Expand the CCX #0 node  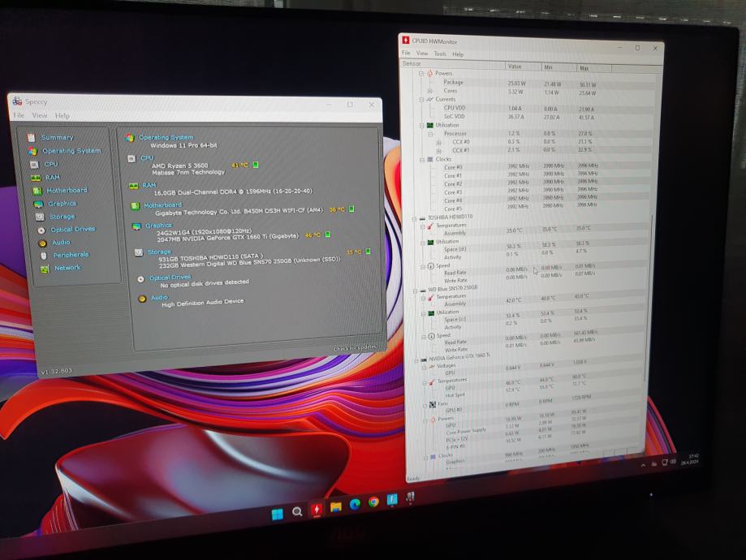pos(438,142)
